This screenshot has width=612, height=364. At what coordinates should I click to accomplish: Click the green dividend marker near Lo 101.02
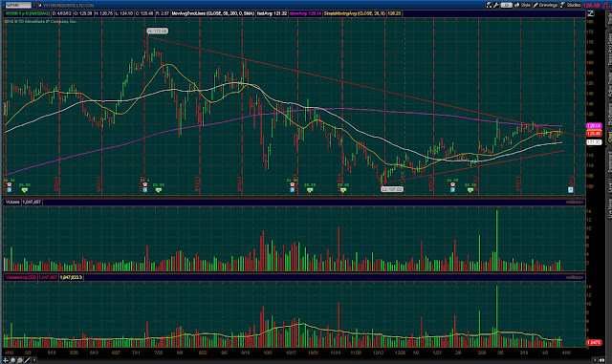coord(343,190)
